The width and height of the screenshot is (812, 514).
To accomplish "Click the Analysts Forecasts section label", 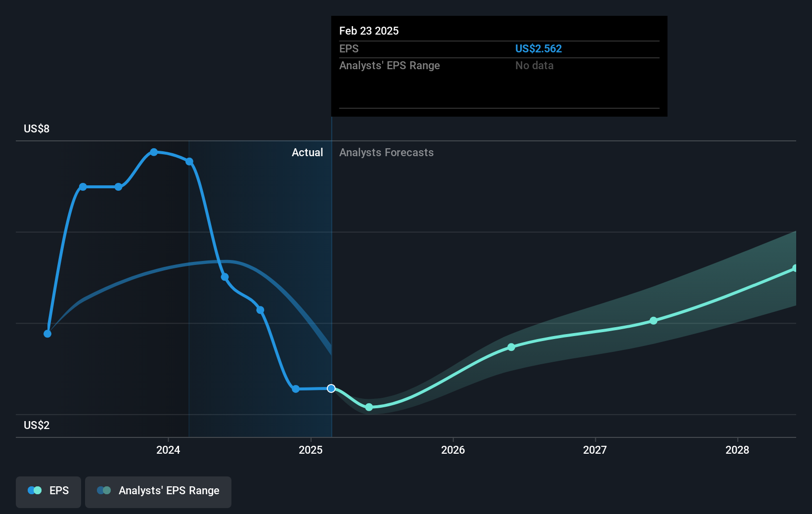I will tap(386, 153).
